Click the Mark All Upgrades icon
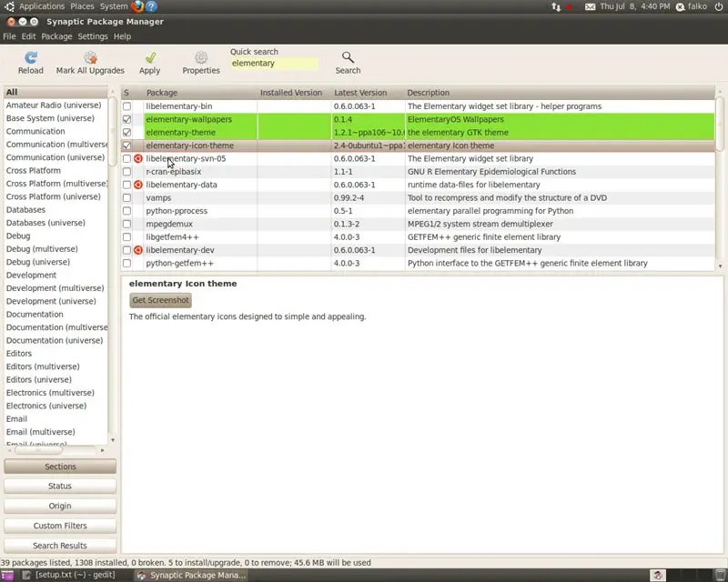The image size is (728, 582). [x=90, y=57]
